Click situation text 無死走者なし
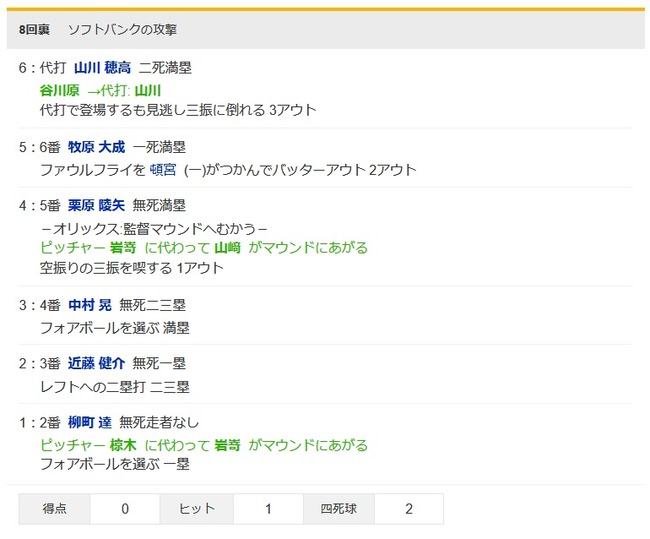Viewport: 650px width, 539px height. (159, 422)
